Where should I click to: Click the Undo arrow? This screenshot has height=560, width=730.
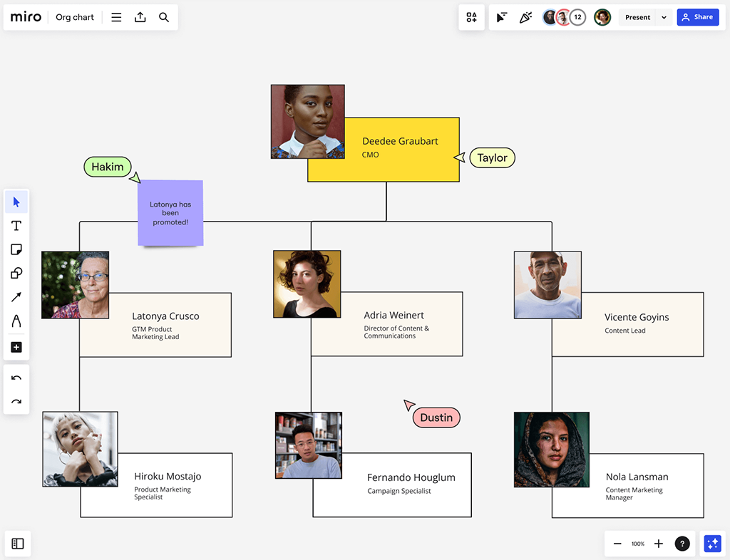click(x=16, y=378)
